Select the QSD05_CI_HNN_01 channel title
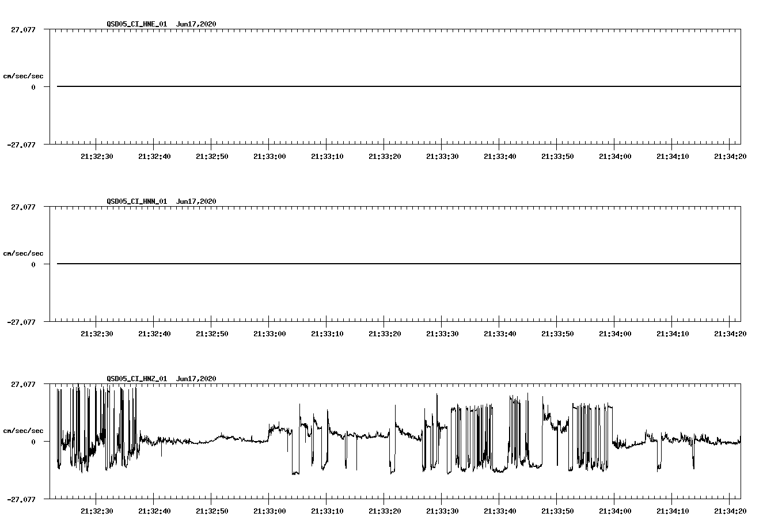782x532 pixels. 137,202
